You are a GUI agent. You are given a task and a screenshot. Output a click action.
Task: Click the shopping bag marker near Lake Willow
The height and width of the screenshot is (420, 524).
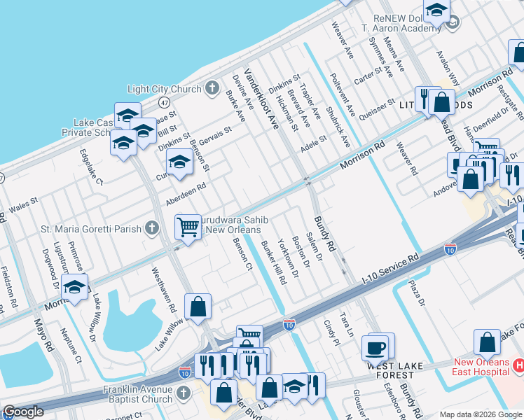pyautogui.click(x=198, y=307)
